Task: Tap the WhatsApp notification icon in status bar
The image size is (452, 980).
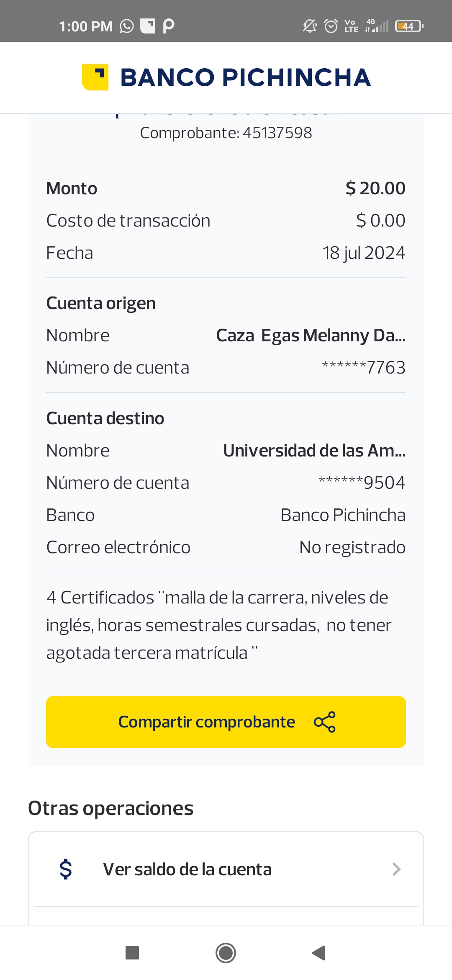Action: point(127,26)
